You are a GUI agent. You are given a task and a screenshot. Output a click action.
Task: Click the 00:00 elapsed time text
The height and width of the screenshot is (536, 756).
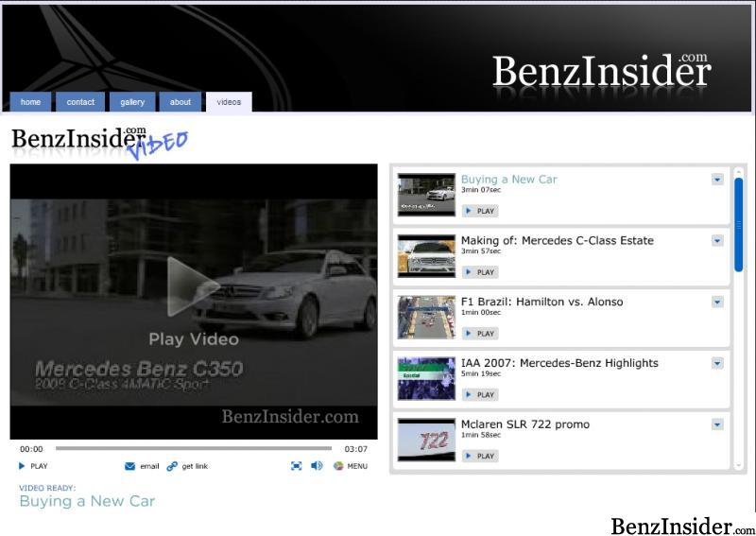[x=31, y=449]
